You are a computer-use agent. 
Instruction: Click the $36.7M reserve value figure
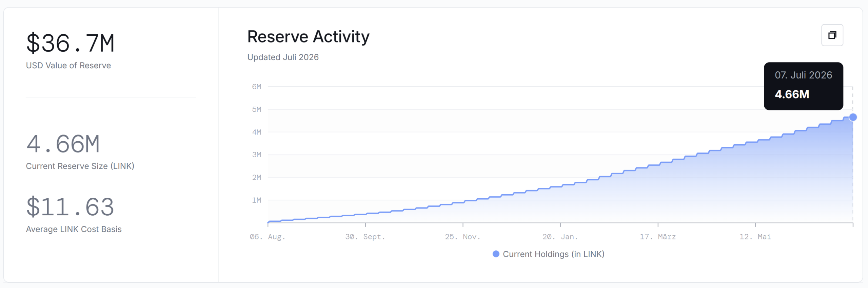point(71,43)
